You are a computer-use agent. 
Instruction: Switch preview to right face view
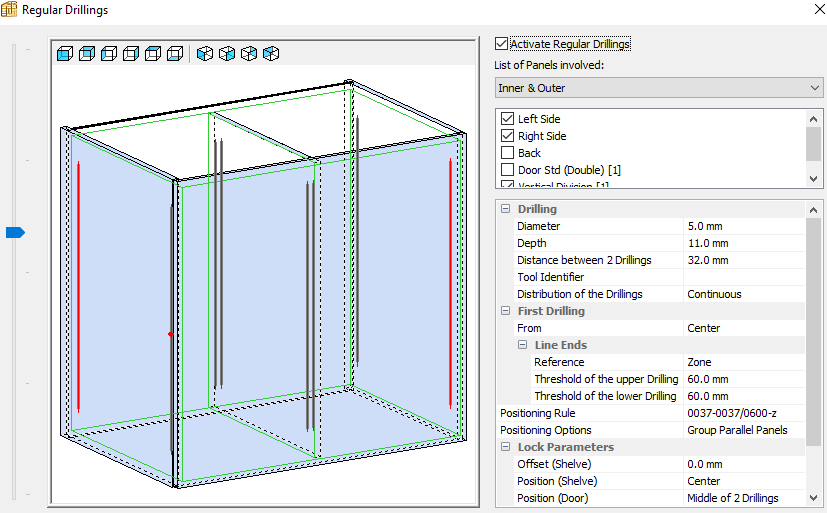tap(131, 53)
